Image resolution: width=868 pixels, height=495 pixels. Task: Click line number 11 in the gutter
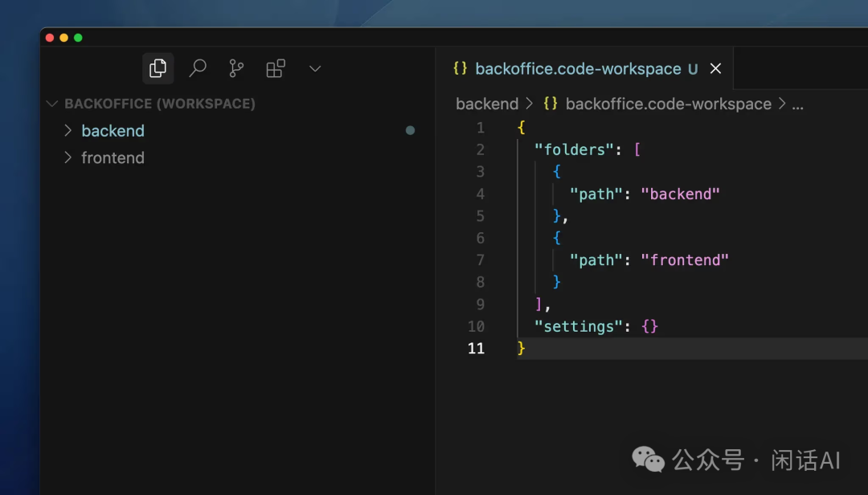476,348
